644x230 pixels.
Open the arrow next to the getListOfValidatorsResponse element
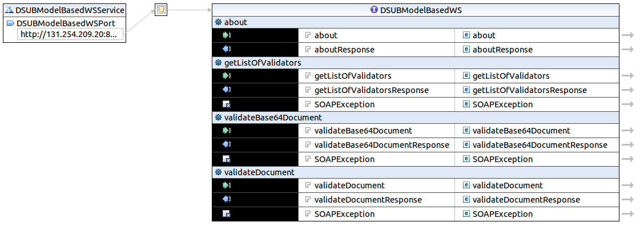[627, 90]
